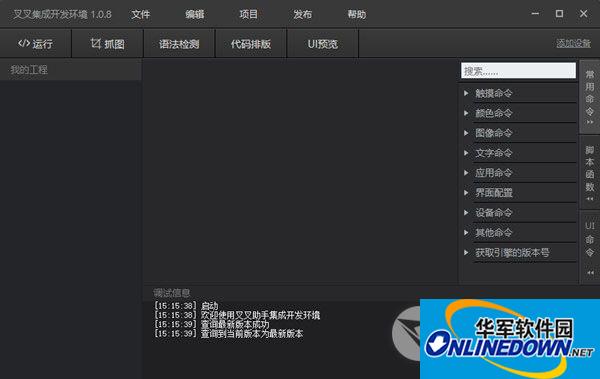Screen dimensions: 600x379
Task: Format code with 代码排版
Action: click(251, 44)
